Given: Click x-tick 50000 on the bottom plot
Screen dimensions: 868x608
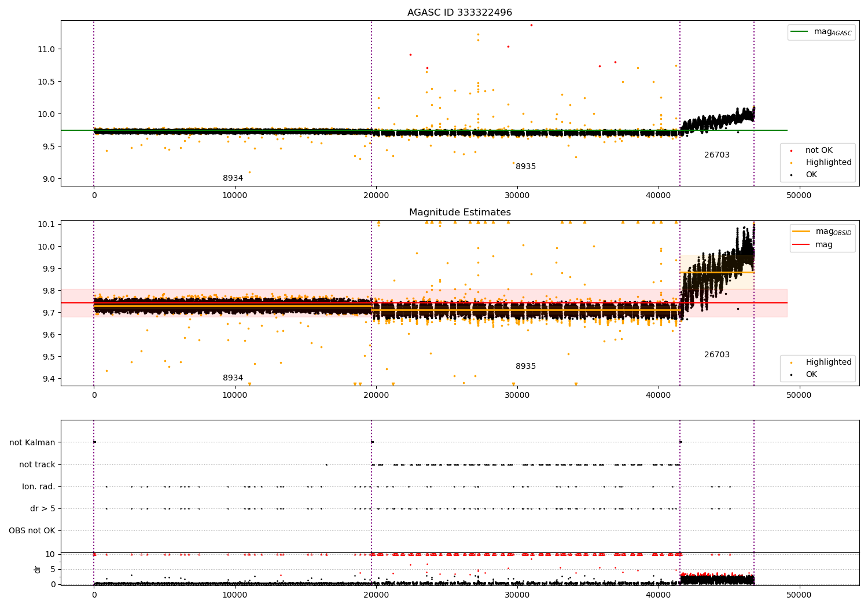Looking at the screenshot, I should [x=799, y=595].
